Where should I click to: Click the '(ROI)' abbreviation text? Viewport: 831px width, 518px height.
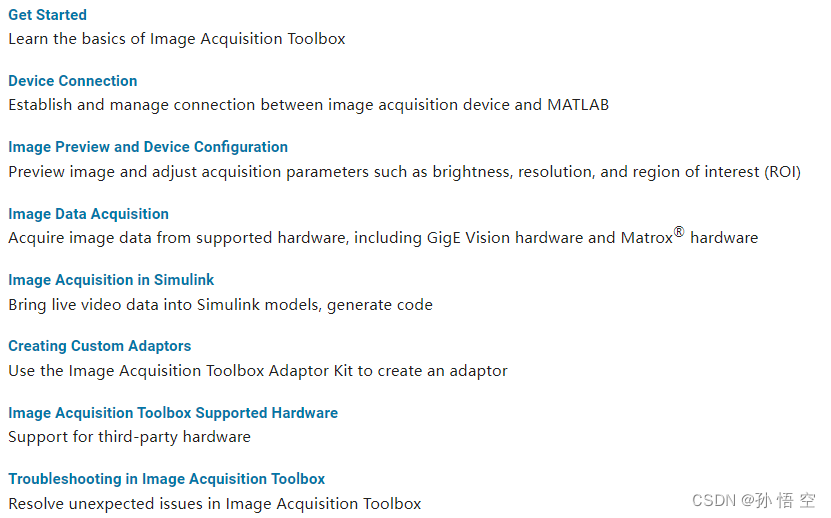point(782,172)
